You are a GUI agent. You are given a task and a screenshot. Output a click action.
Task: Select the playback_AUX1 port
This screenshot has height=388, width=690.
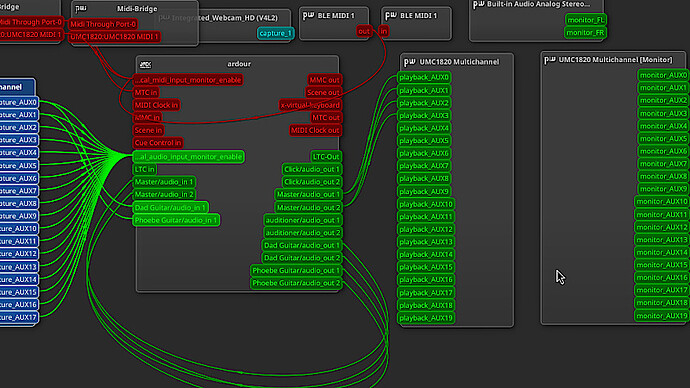click(424, 90)
